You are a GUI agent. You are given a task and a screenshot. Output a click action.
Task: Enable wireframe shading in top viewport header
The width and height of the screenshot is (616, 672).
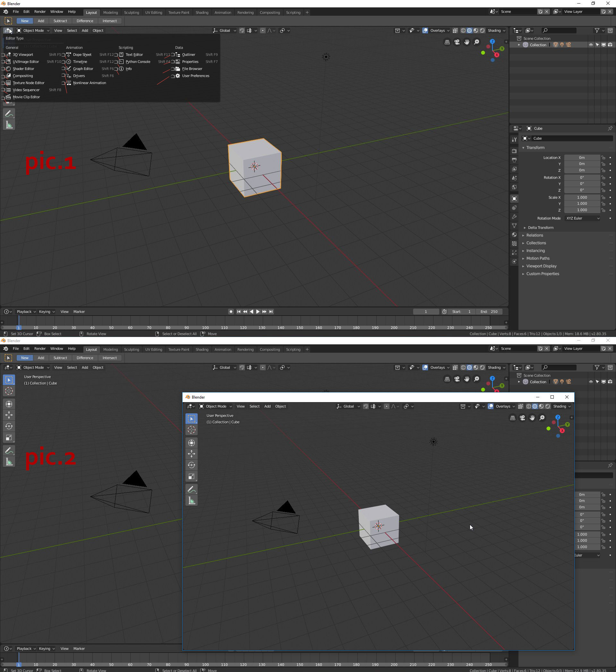[463, 30]
